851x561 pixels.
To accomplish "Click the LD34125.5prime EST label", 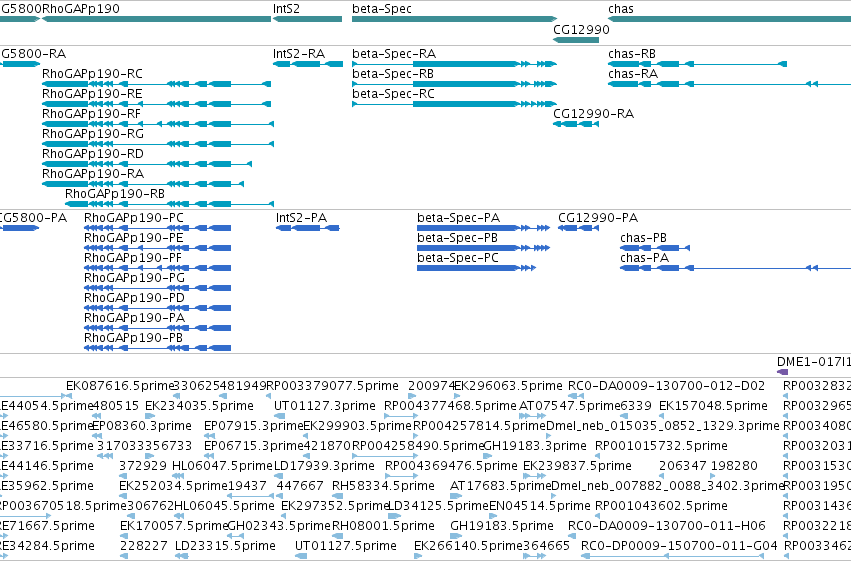I will (x=439, y=507).
